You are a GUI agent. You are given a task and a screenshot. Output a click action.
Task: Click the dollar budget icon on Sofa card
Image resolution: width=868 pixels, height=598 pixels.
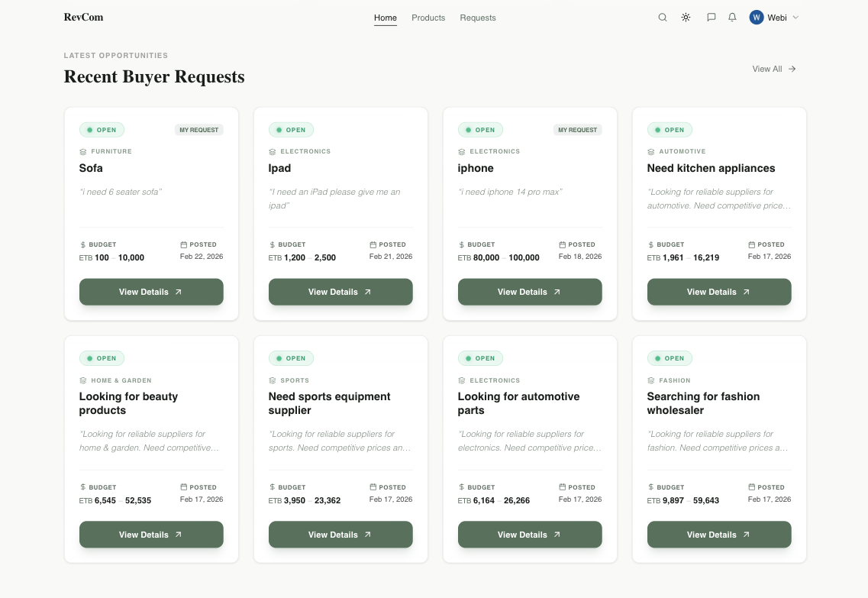coord(83,245)
